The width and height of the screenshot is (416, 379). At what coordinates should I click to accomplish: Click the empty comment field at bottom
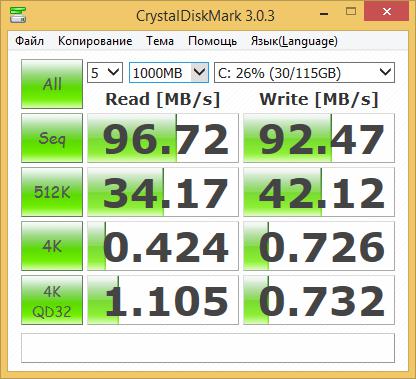click(x=208, y=348)
